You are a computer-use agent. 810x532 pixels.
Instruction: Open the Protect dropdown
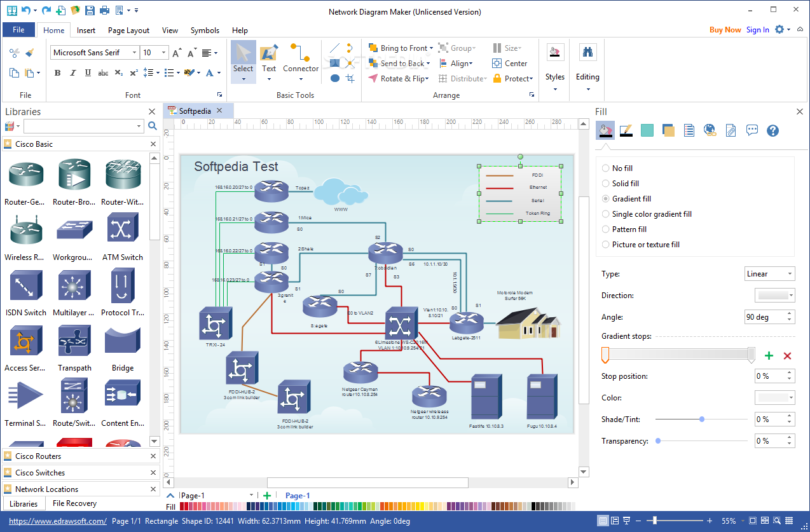pos(512,79)
